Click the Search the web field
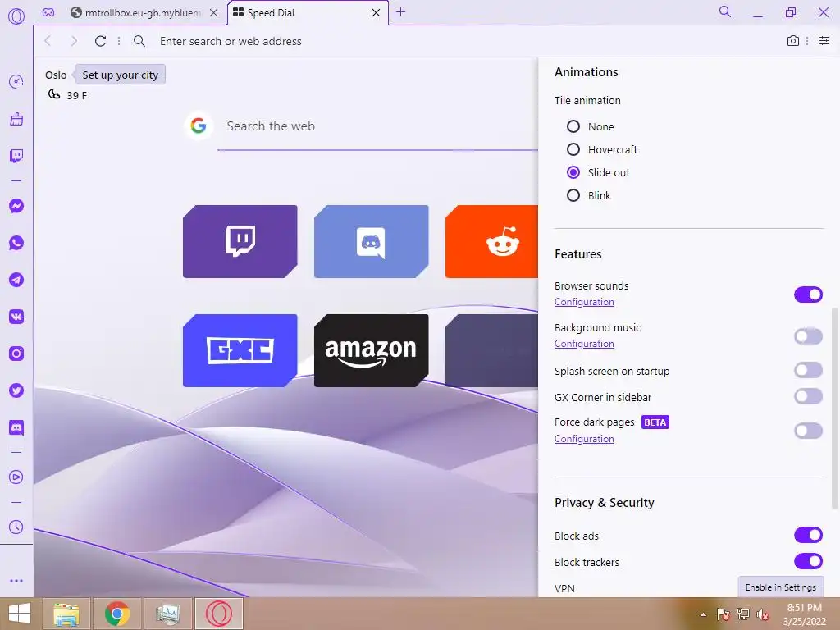 [377, 126]
